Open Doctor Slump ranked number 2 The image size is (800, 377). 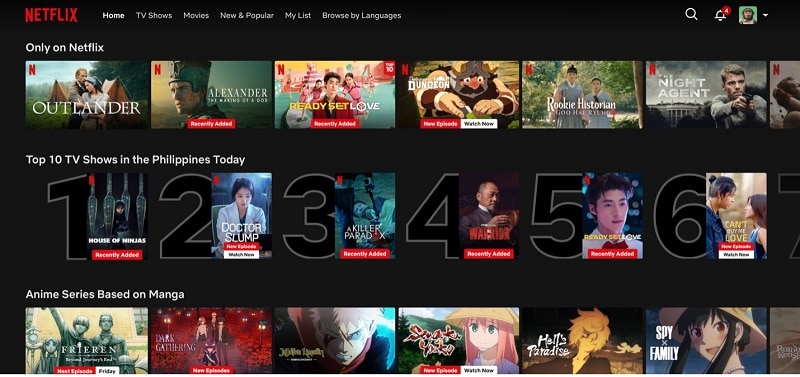pyautogui.click(x=241, y=216)
